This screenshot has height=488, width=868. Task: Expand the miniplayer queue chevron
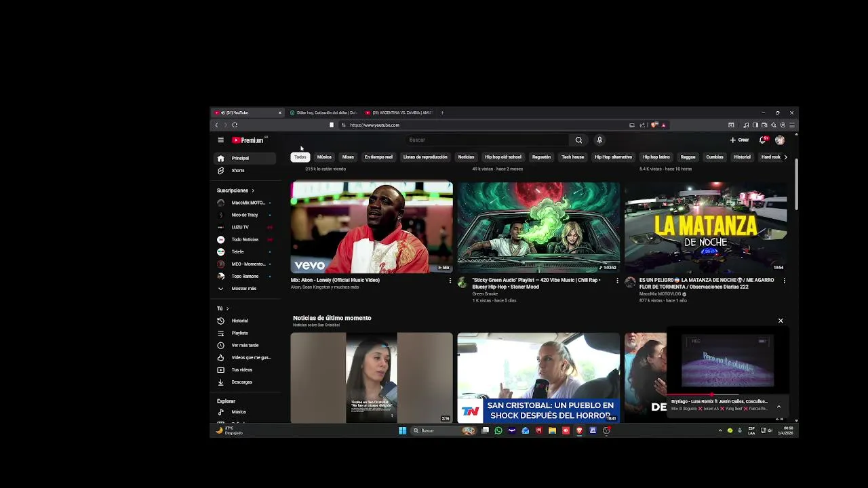[778, 406]
